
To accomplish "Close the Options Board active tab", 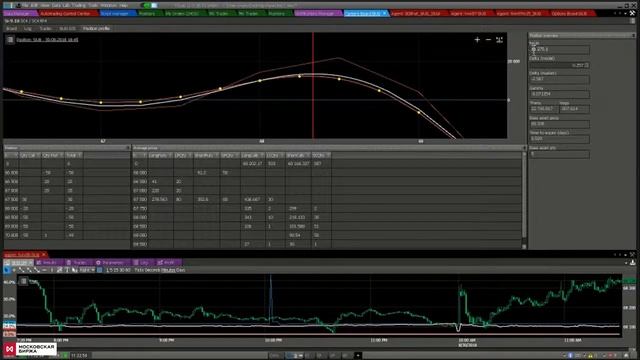I will click(384, 13).
